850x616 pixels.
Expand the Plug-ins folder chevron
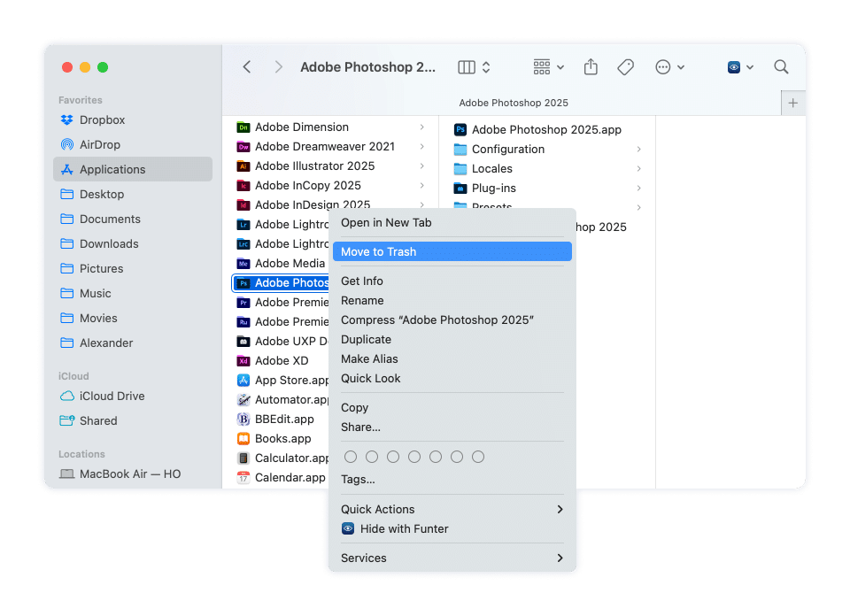click(x=639, y=188)
